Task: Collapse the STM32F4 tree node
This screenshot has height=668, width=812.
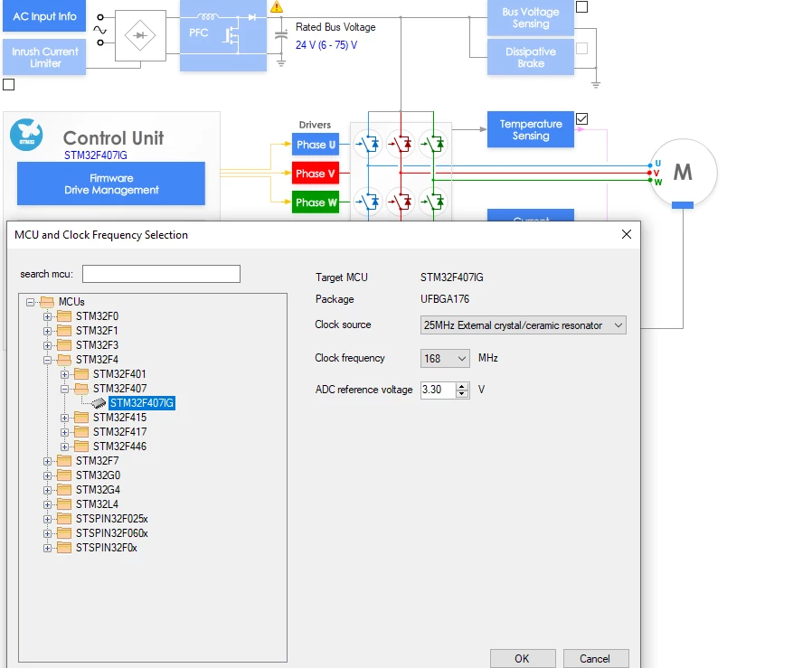Action: pyautogui.click(x=47, y=360)
